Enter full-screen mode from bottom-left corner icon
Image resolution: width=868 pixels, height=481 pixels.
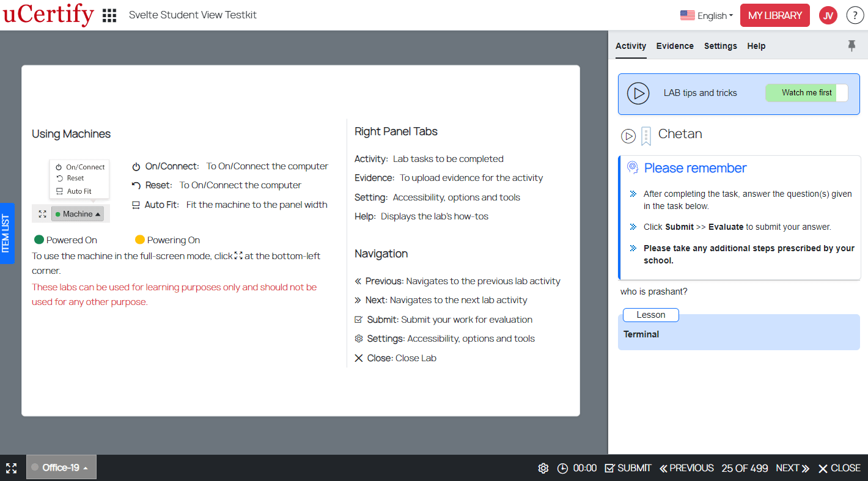(11, 468)
